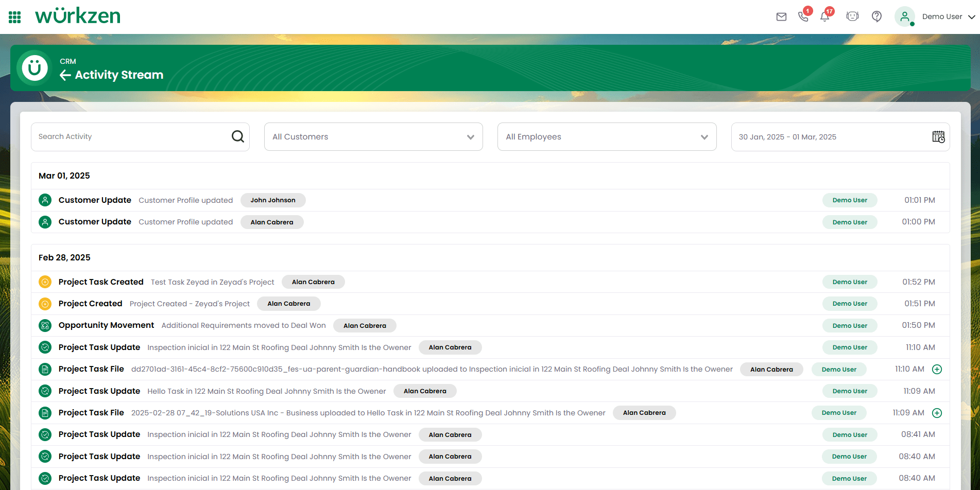This screenshot has height=490, width=980.
Task: Open the All Customers dropdown
Action: tap(373, 137)
